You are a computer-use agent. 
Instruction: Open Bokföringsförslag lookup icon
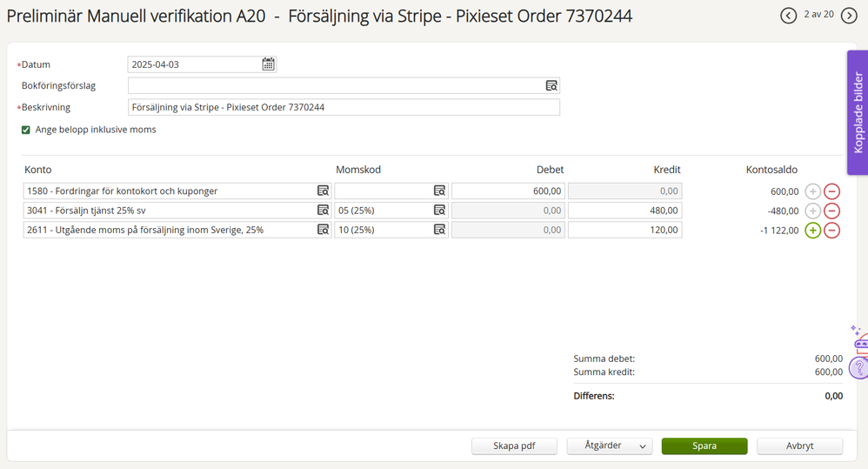551,85
